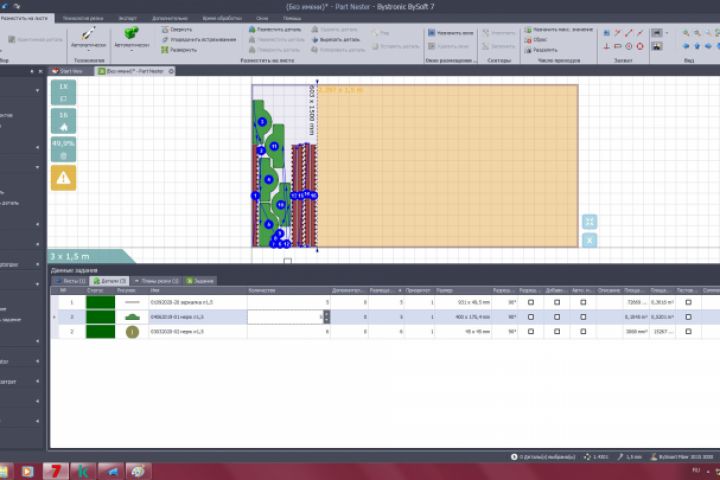Tick row №2 checkbox in Авто. н... column
Screen dimensions: 720x480
click(x=583, y=331)
